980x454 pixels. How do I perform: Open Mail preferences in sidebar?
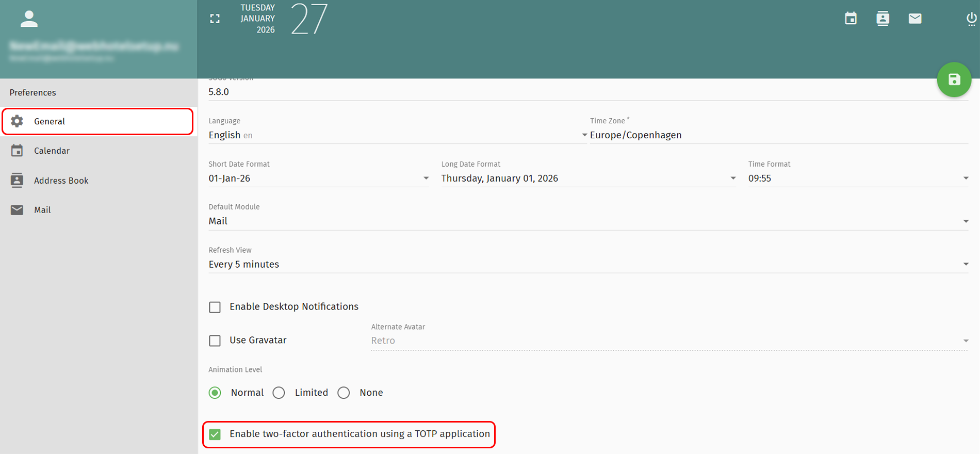point(42,210)
